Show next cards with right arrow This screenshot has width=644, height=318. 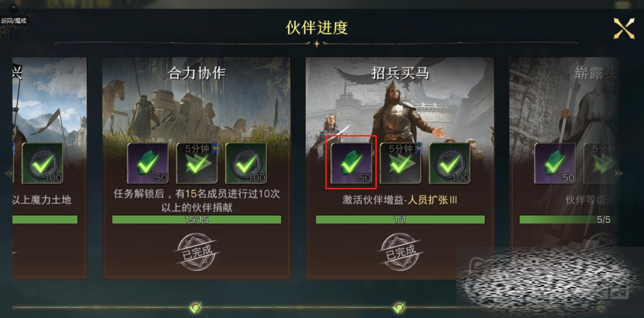pyautogui.click(x=619, y=173)
